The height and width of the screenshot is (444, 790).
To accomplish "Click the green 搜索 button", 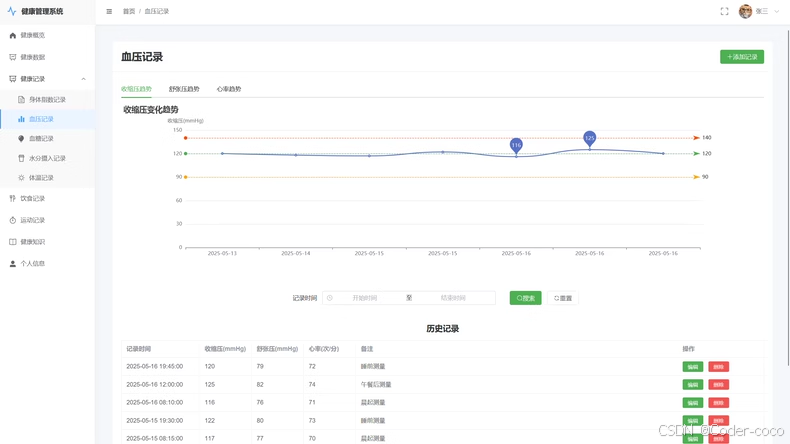I will (525, 298).
